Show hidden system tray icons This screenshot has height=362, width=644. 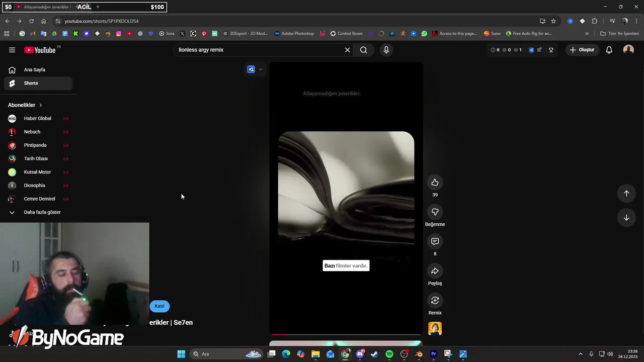click(x=580, y=354)
